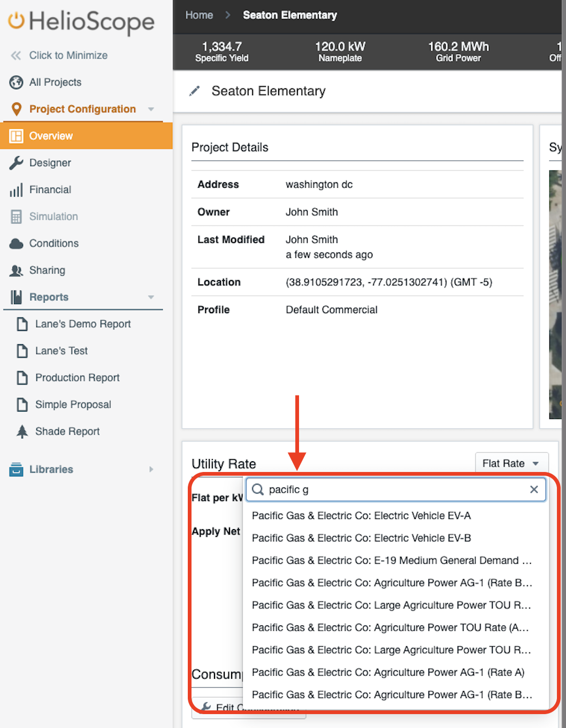Image resolution: width=566 pixels, height=728 pixels.
Task: Click the magnifier icon in utility search
Action: 258,490
